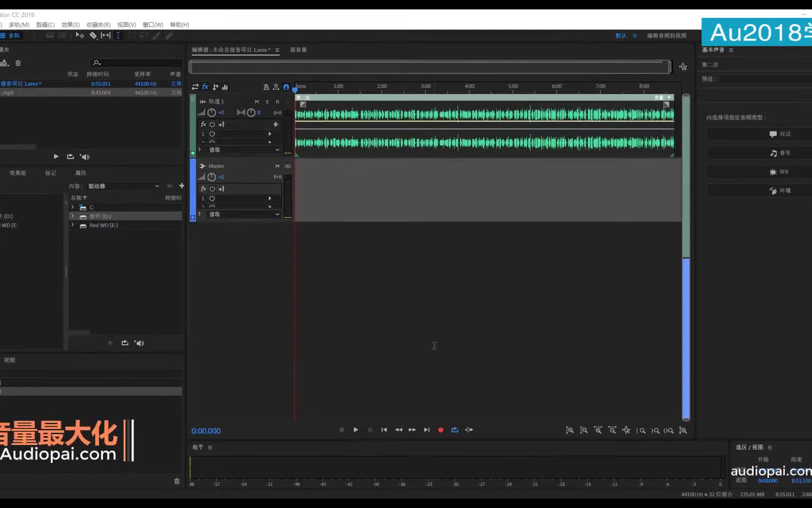This screenshot has width=812, height=508.
Task: Adjust the 轨道 1 volume knob
Action: tap(211, 112)
